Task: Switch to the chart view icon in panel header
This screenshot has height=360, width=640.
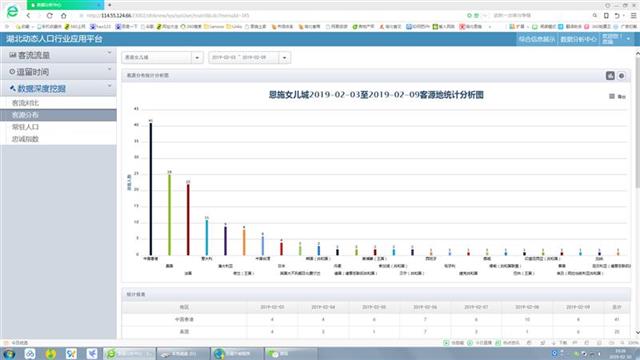Action: pos(610,76)
